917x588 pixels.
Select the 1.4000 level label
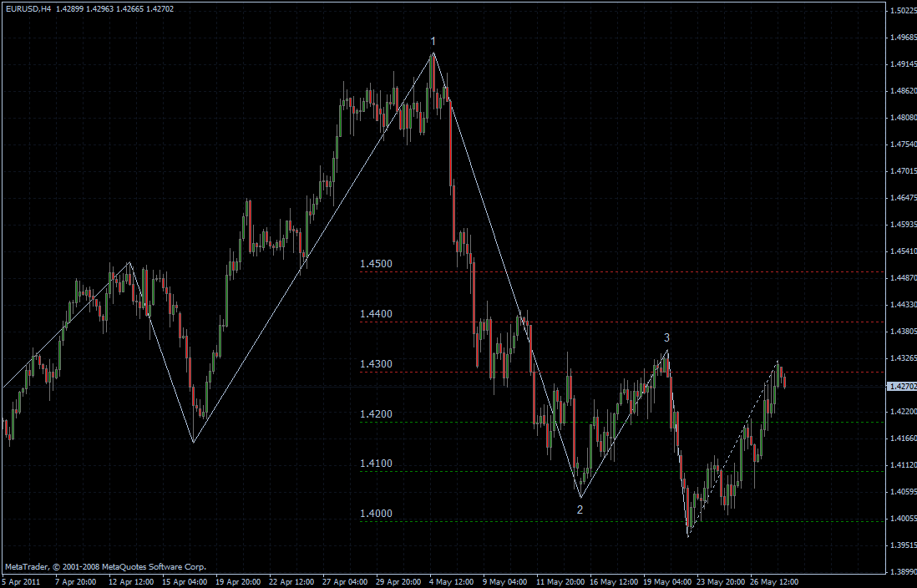coord(376,514)
